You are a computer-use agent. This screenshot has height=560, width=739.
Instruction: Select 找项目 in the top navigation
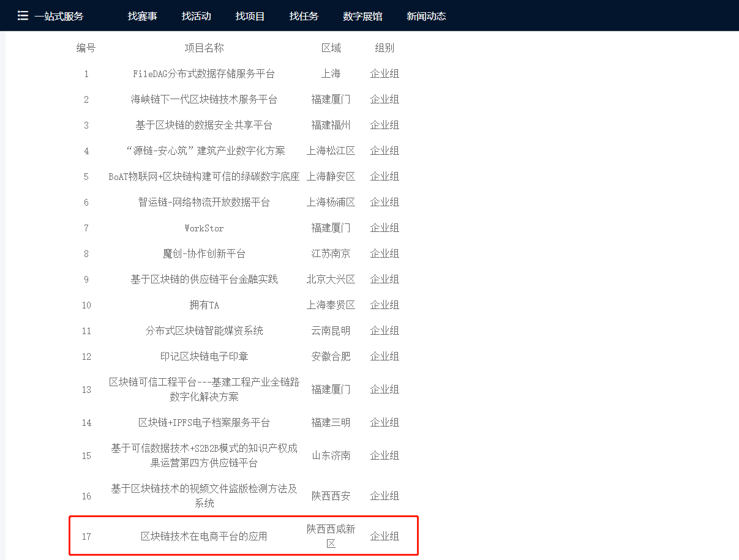[250, 16]
